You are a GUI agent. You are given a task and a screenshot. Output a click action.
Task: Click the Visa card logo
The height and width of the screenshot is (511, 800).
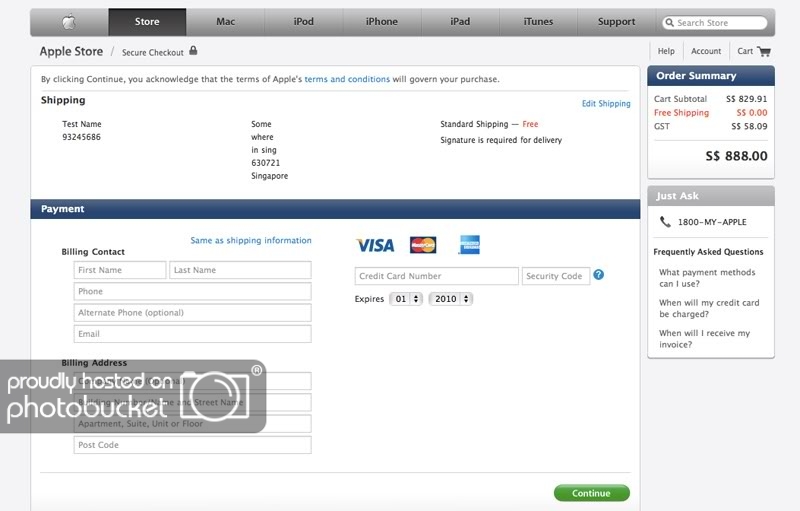[375, 245]
